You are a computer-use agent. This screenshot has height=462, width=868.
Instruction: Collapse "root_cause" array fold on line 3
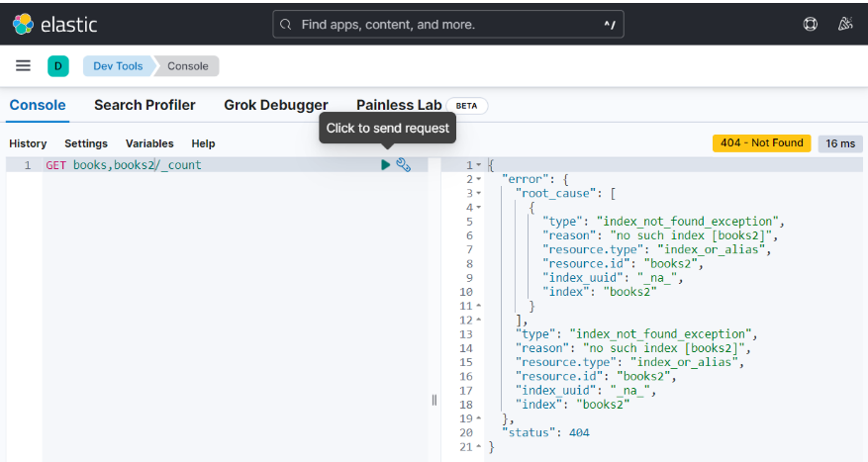(x=479, y=193)
